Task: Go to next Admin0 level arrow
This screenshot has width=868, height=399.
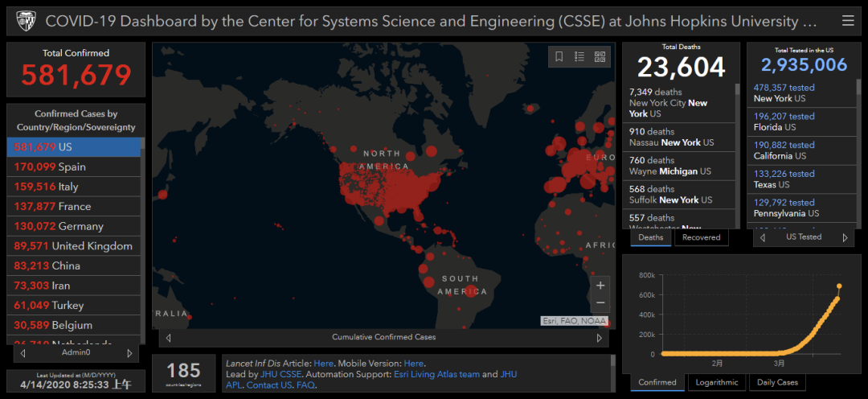Action: click(x=129, y=353)
